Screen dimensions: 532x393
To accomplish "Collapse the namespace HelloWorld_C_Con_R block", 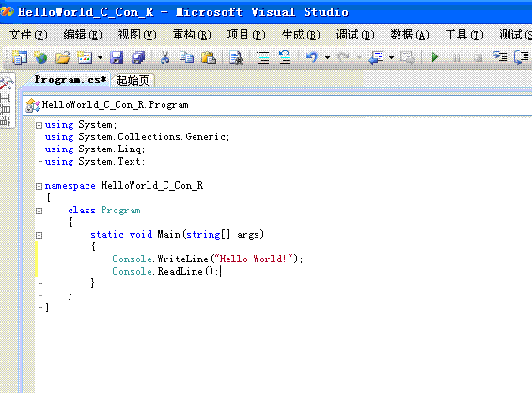I will click(39, 186).
